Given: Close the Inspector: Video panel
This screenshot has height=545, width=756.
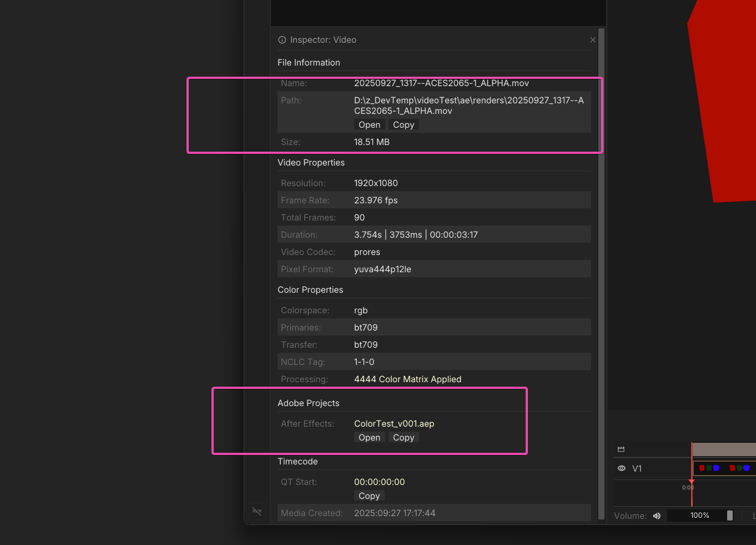Looking at the screenshot, I should click(x=593, y=40).
